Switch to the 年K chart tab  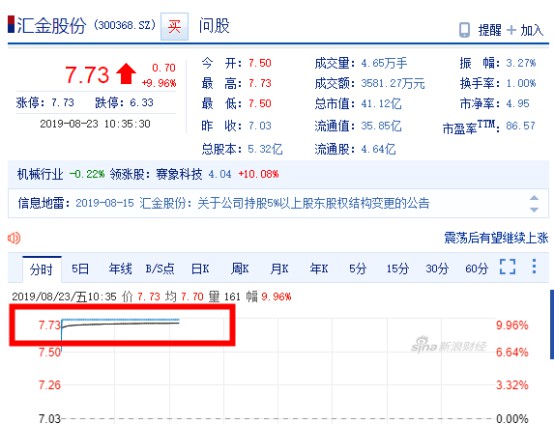point(319,269)
